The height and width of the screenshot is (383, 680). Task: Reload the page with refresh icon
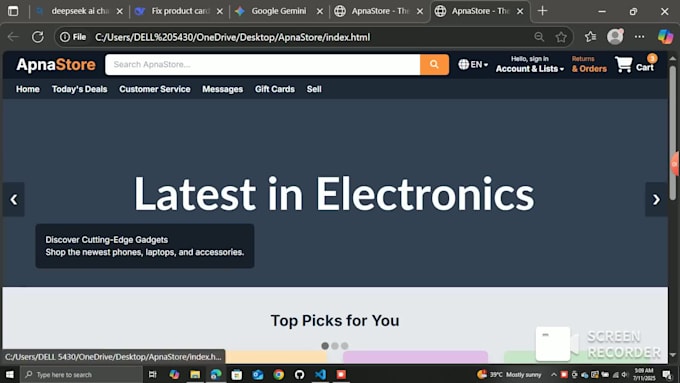click(38, 37)
